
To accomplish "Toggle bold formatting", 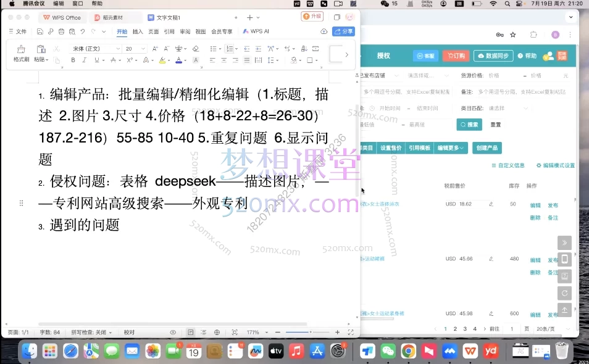I will [73, 60].
